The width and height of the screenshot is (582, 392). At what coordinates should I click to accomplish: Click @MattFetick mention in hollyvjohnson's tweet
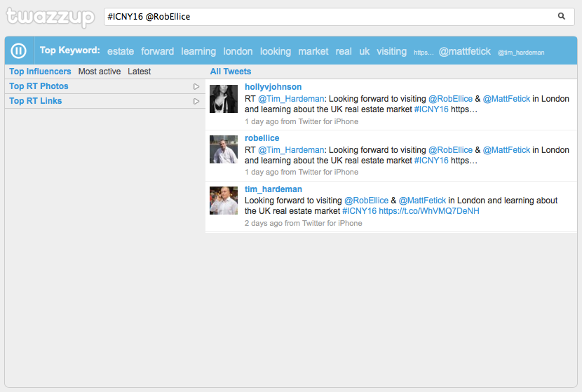coord(507,99)
